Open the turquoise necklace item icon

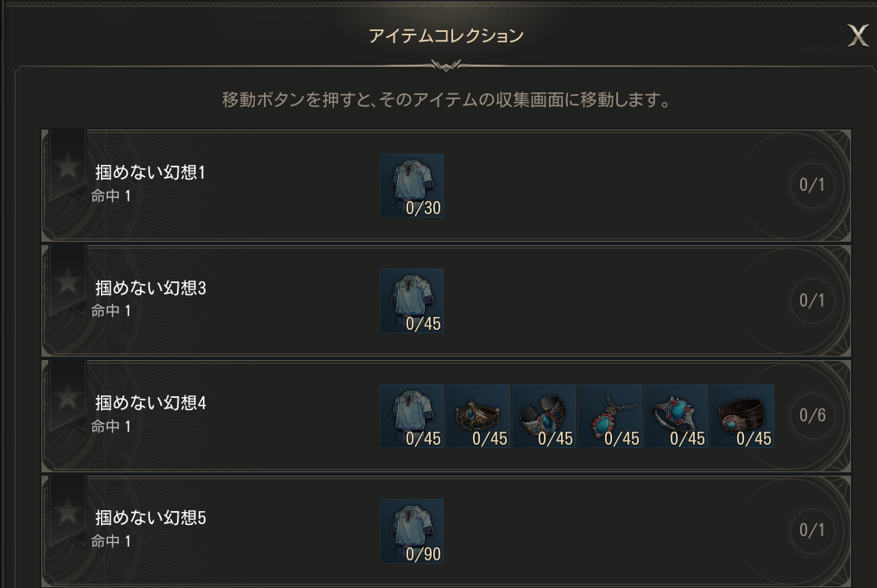coord(610,415)
